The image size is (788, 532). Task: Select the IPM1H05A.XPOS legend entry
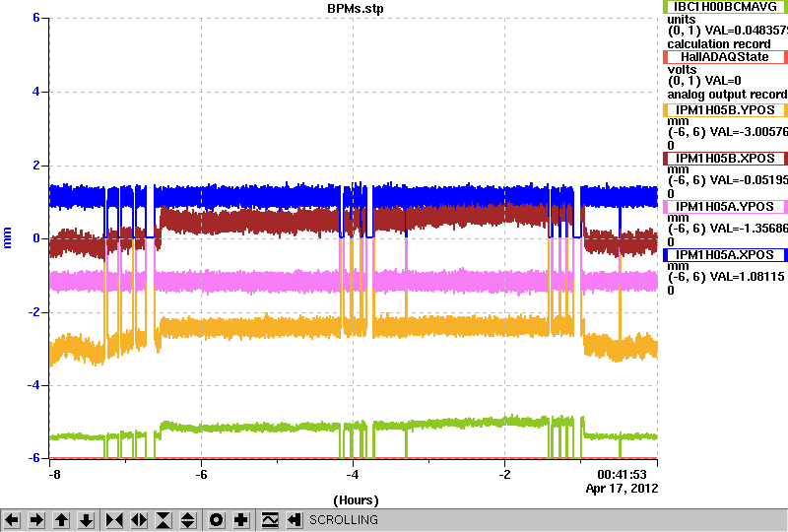point(725,255)
